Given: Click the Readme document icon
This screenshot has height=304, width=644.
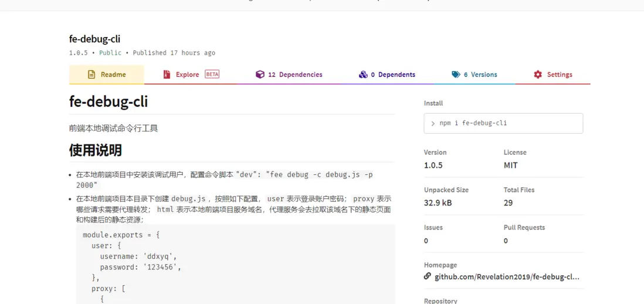Looking at the screenshot, I should [92, 75].
